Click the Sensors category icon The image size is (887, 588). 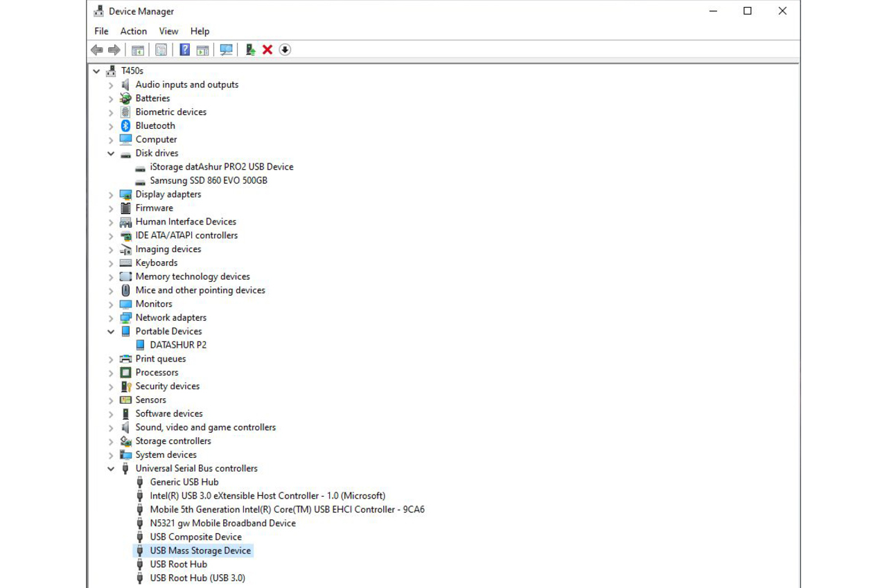click(x=125, y=400)
